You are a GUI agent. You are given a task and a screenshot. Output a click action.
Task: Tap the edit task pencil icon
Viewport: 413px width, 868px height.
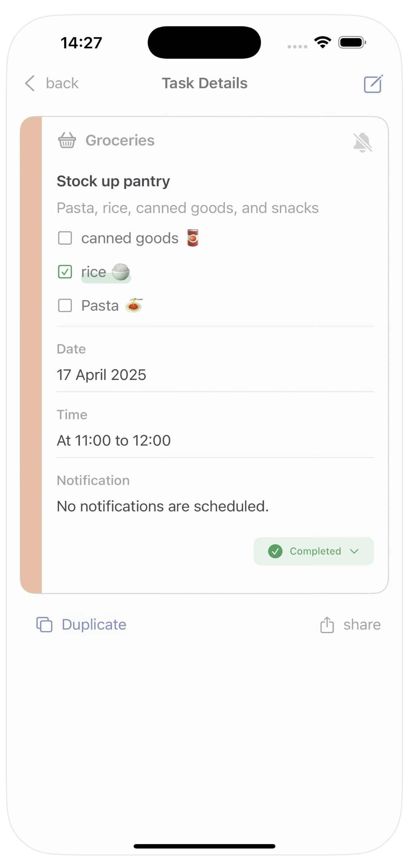click(x=373, y=84)
